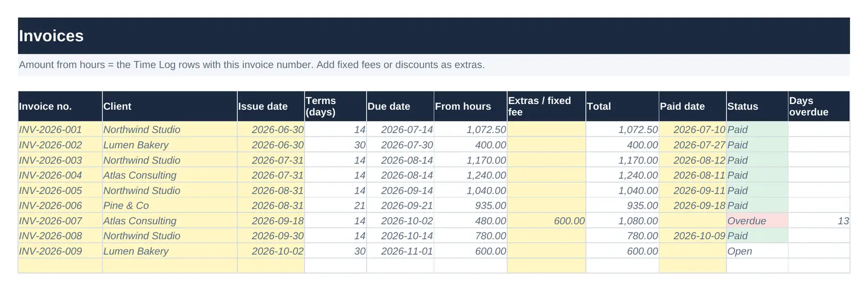This screenshot has height=291, width=868.
Task: Click invoice number INV-2026-001
Action: [60, 130]
